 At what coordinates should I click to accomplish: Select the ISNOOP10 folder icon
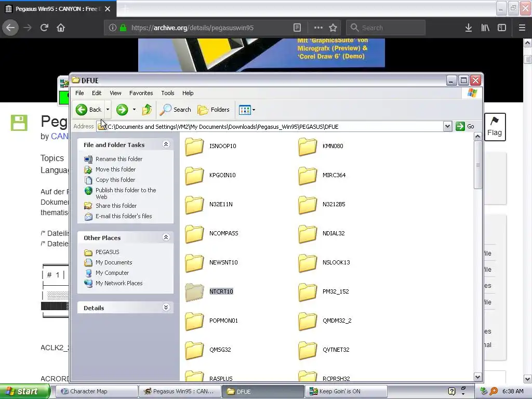pyautogui.click(x=194, y=146)
